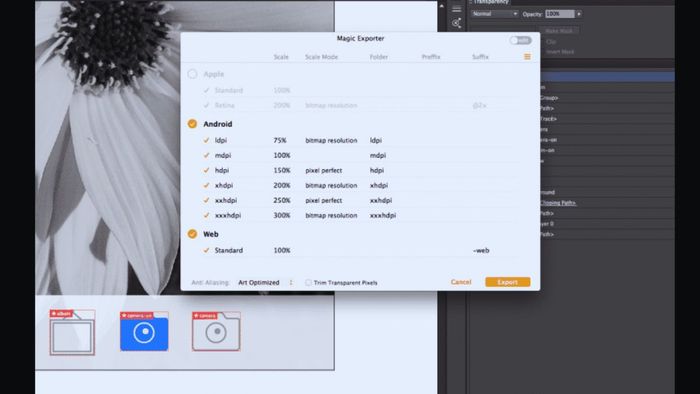700x394 pixels.
Task: Edit the xxxhdpi folder name field
Action: [x=383, y=215]
